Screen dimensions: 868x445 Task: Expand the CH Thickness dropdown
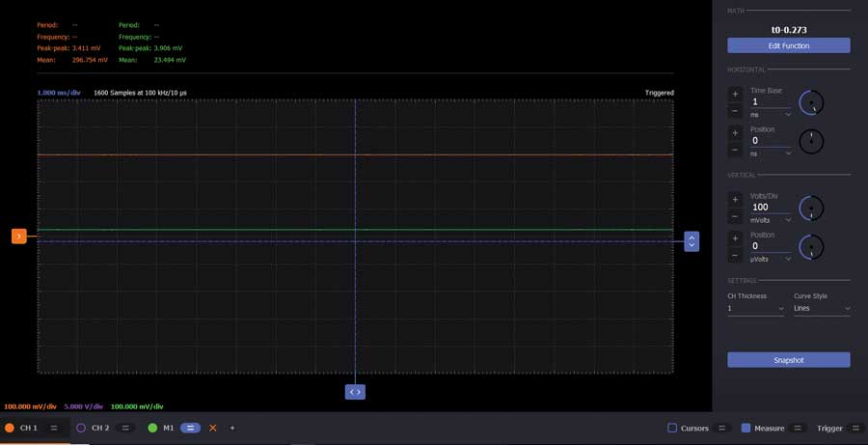click(755, 309)
